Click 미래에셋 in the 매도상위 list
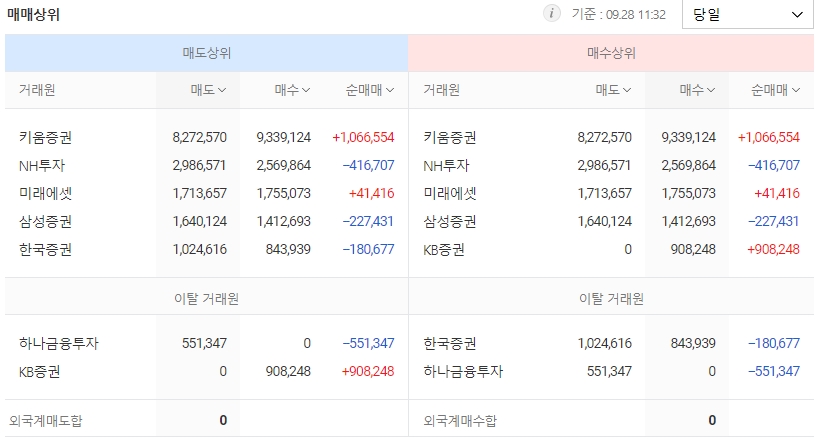The height and width of the screenshot is (443, 818). click(45, 194)
